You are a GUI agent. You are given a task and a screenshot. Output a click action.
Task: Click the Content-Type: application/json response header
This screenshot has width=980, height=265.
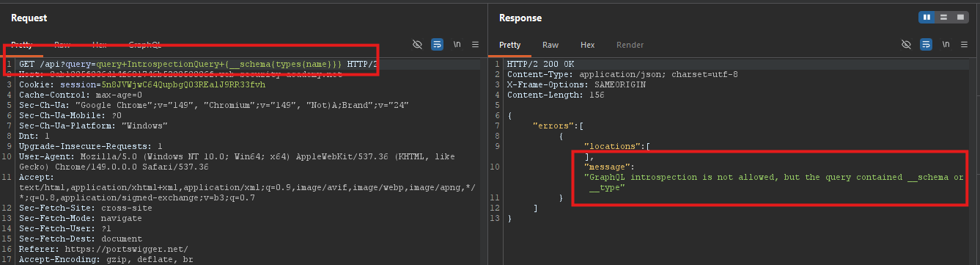622,75
